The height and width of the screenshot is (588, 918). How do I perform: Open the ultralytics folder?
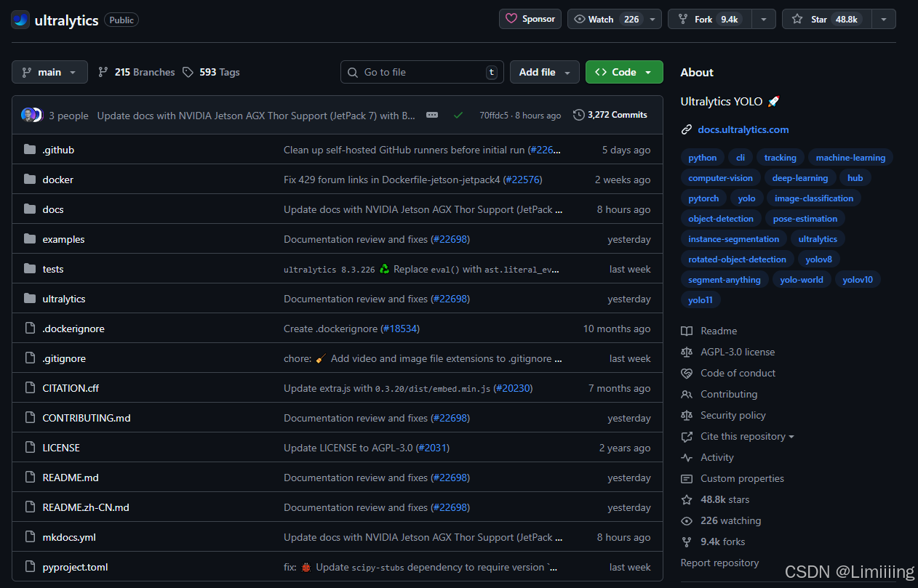(64, 299)
